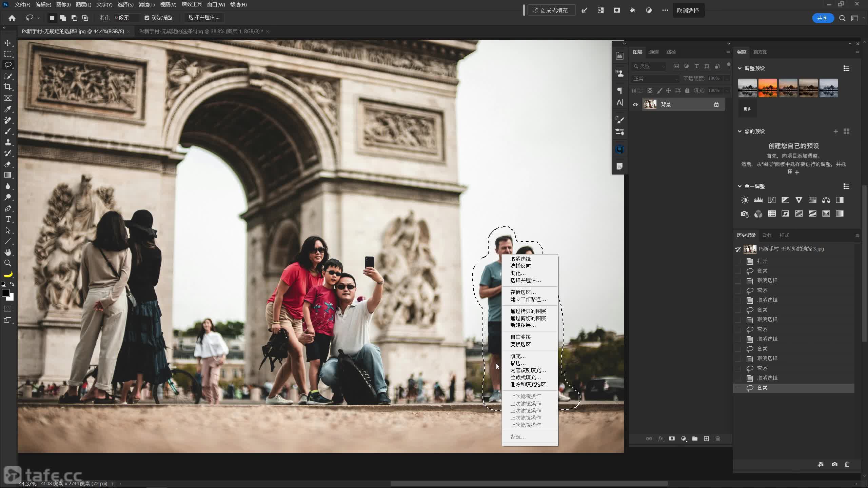
Task: Click the foreground color swatch
Action: click(x=5, y=293)
